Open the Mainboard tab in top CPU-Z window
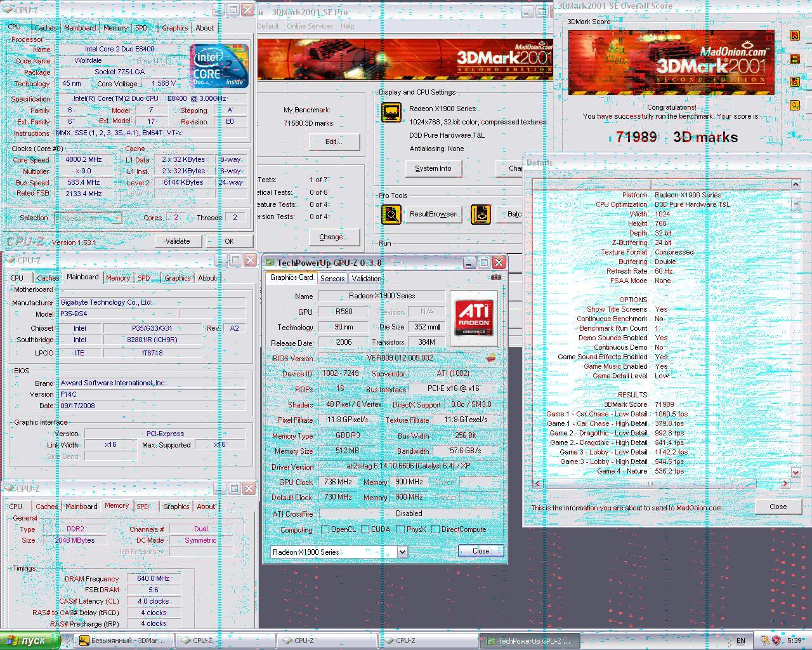812x650 pixels. (80, 28)
